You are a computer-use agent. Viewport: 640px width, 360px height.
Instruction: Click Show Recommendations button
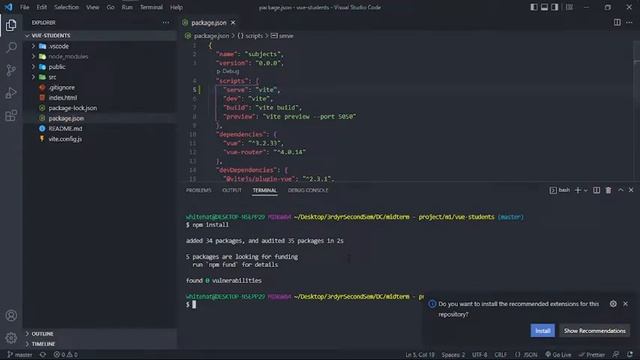click(x=595, y=331)
